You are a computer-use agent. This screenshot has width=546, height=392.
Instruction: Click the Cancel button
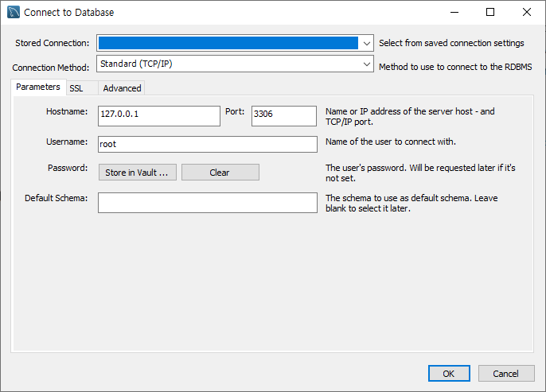click(506, 374)
